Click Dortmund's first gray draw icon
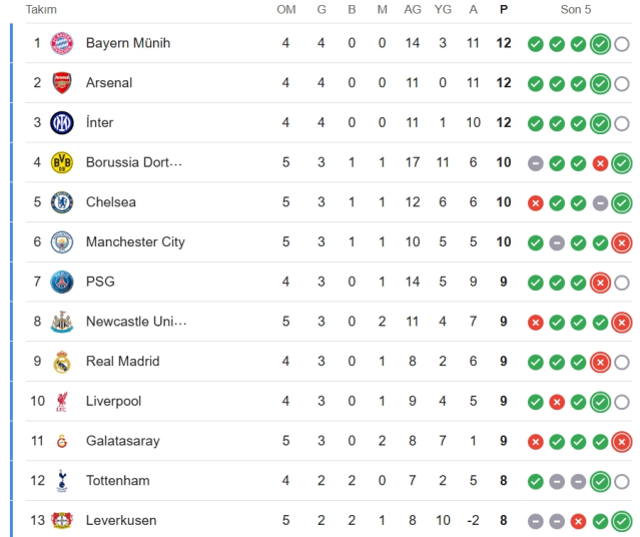The image size is (640, 537). point(535,162)
